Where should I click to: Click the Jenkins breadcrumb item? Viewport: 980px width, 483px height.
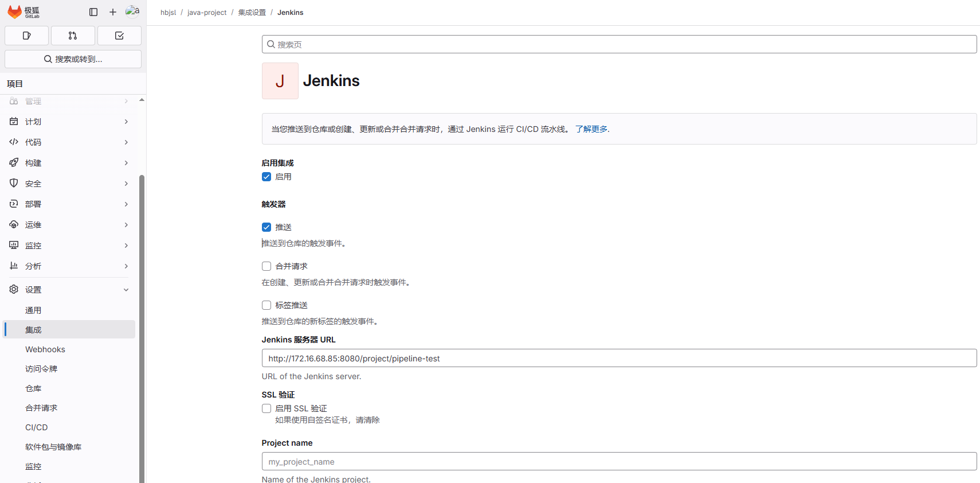click(291, 13)
